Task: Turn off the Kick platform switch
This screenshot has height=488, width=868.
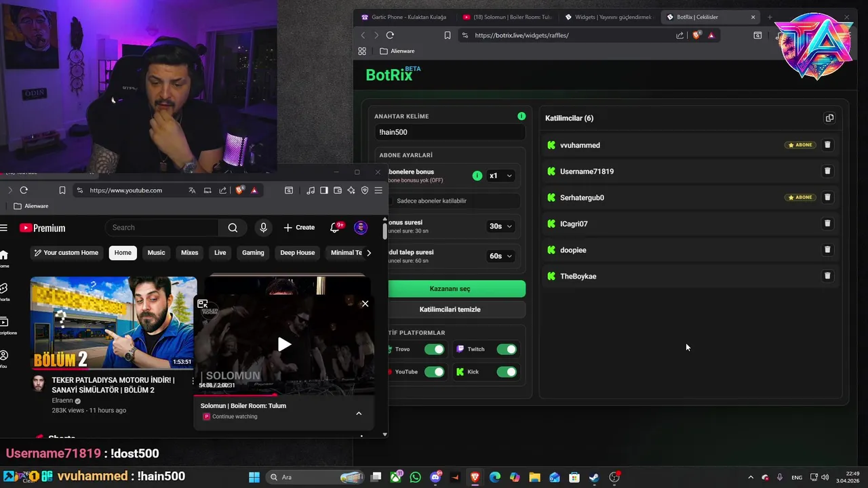Action: [x=507, y=371]
